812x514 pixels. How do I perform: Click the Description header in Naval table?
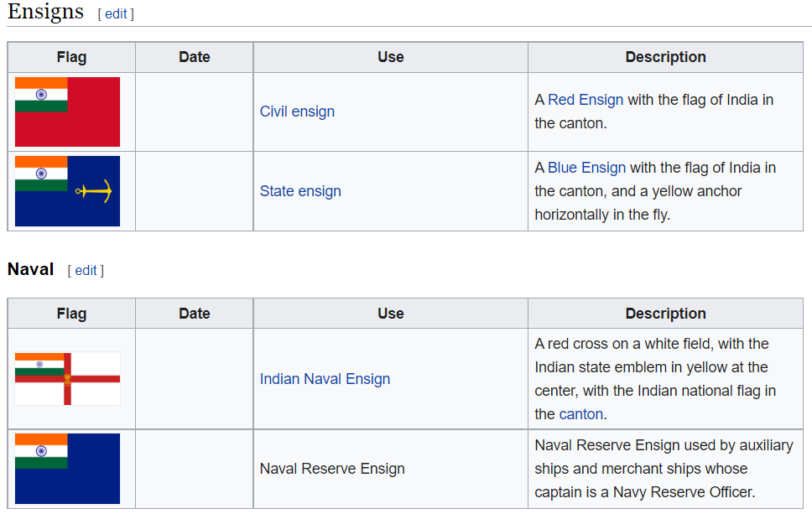[x=665, y=314]
